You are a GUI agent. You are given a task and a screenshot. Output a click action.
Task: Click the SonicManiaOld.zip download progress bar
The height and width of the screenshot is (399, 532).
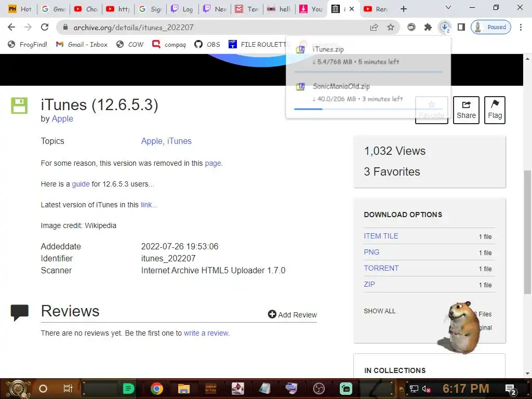click(368, 109)
